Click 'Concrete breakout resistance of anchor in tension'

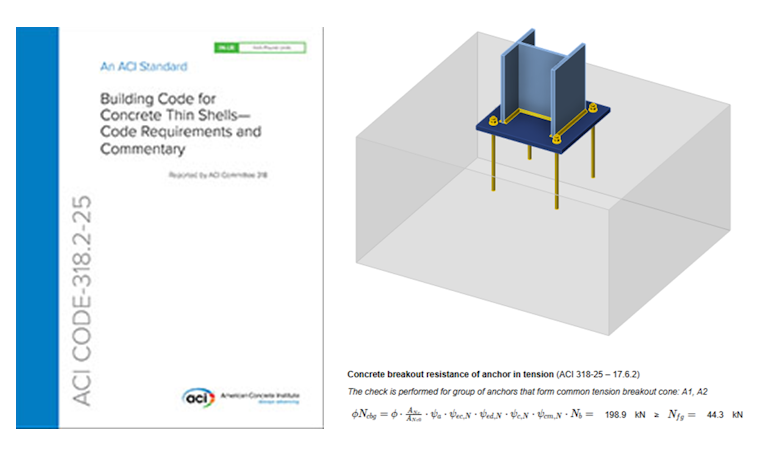coord(450,374)
